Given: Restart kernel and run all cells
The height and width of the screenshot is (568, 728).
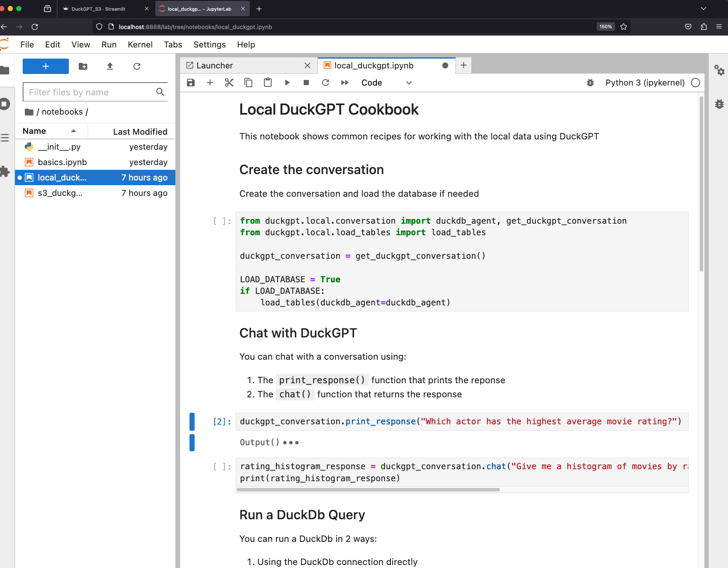Looking at the screenshot, I should [345, 83].
